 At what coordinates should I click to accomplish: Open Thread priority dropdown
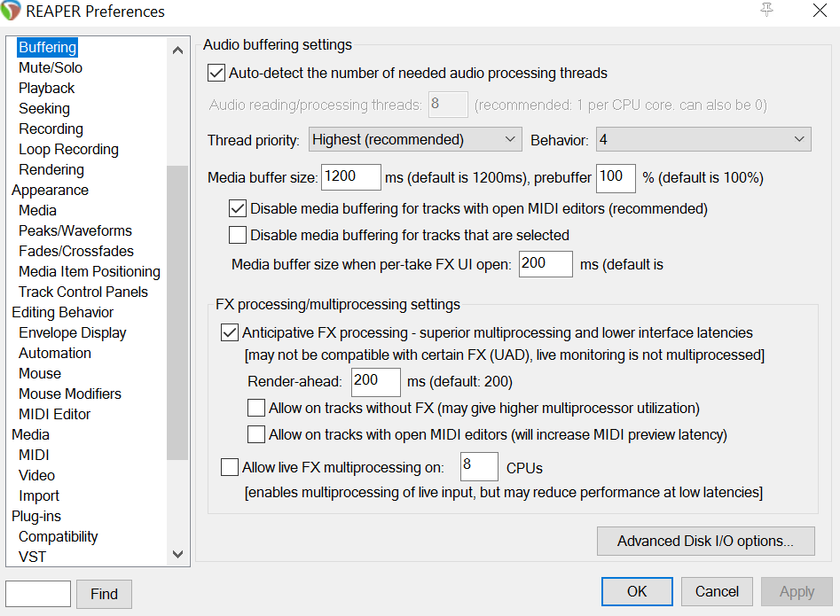click(415, 139)
